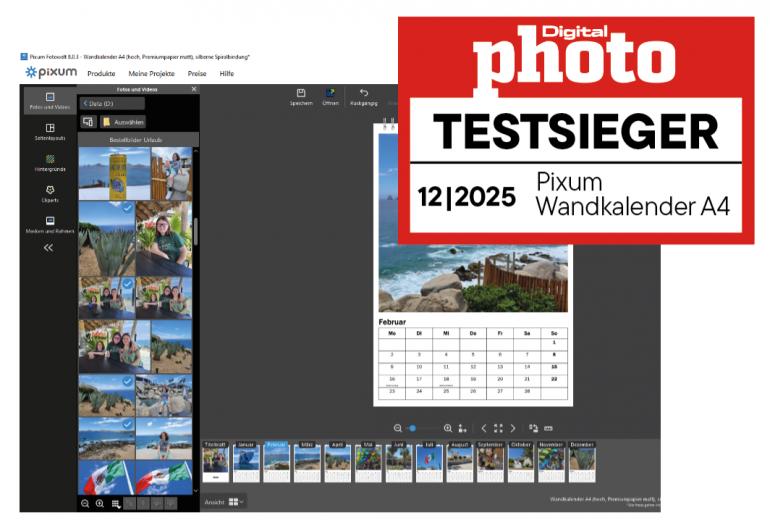Click the photo panel scroll-down arrow

point(196,490)
